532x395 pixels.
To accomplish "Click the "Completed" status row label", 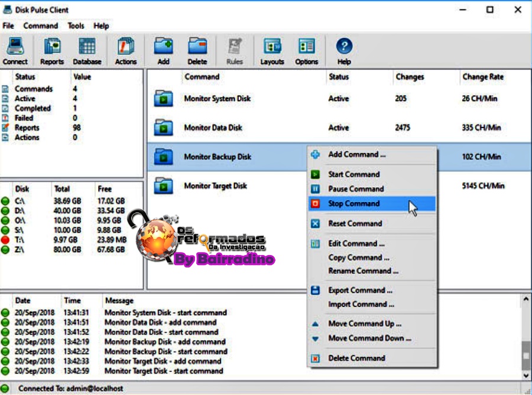I will coord(33,109).
